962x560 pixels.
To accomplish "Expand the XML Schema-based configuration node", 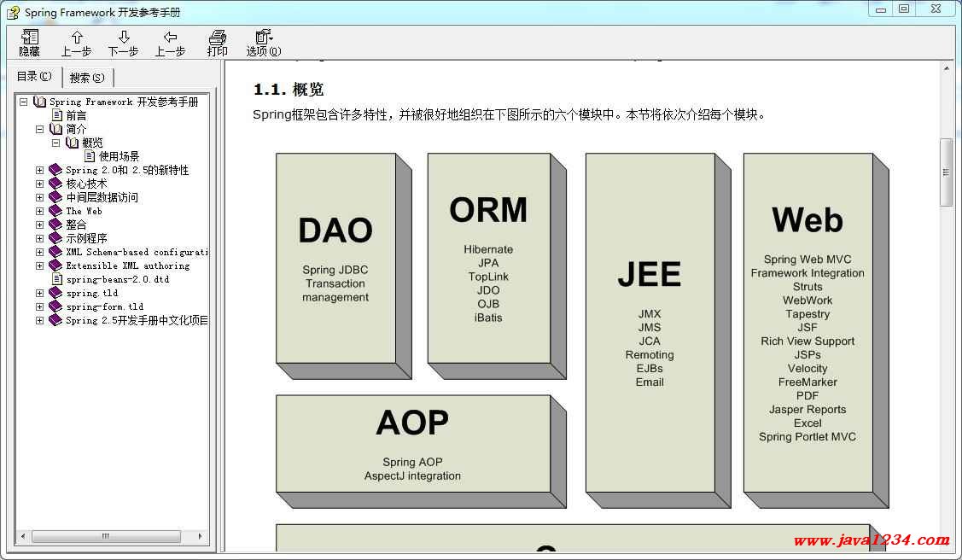I will 40,252.
